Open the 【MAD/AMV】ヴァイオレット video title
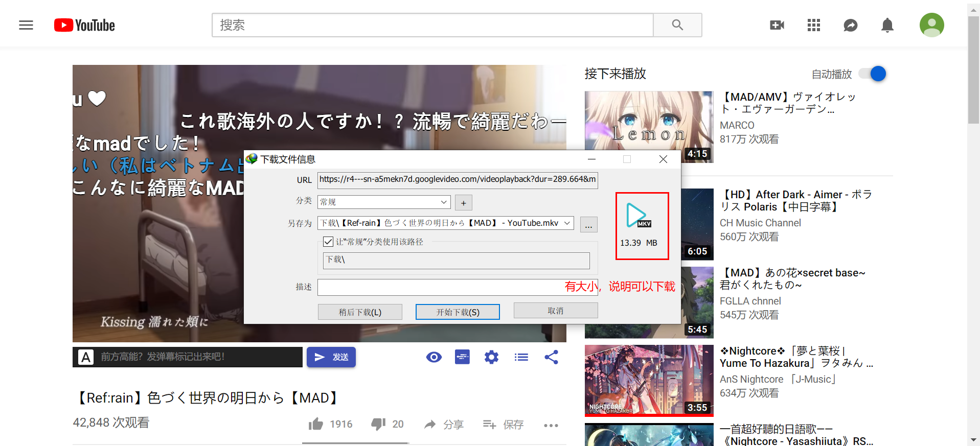980x446 pixels. pos(787,103)
